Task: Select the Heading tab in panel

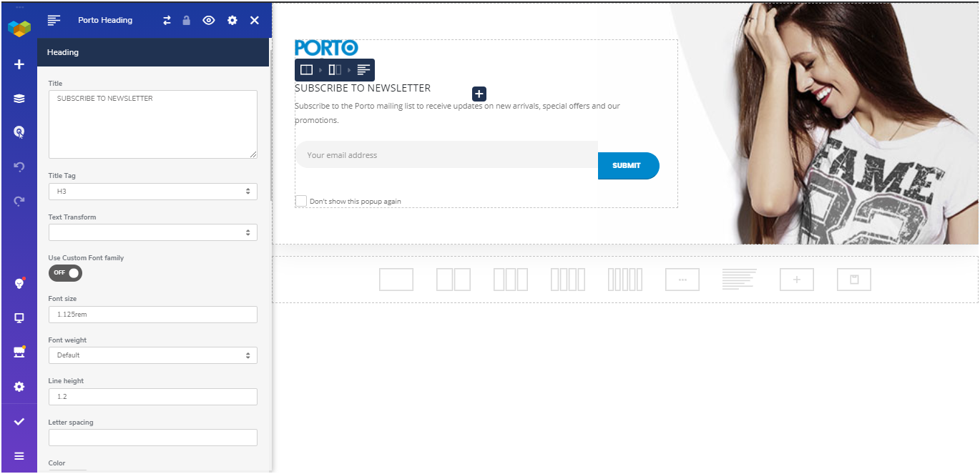Action: [153, 52]
